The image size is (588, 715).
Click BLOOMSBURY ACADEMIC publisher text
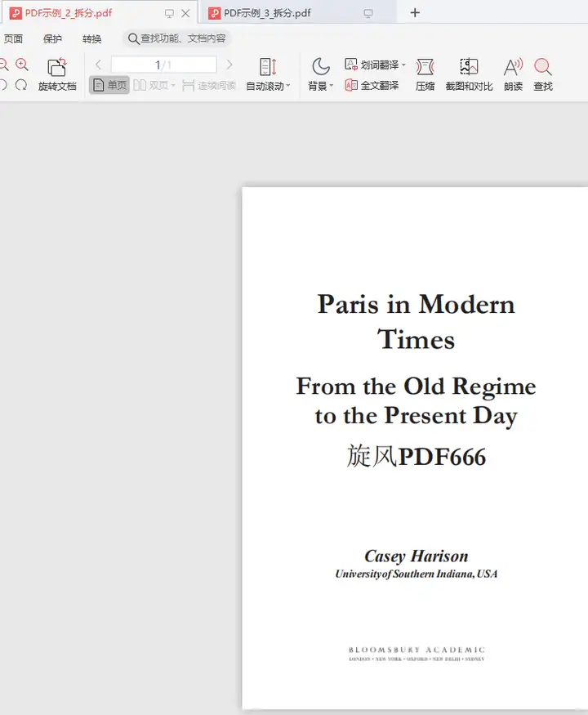click(x=416, y=650)
